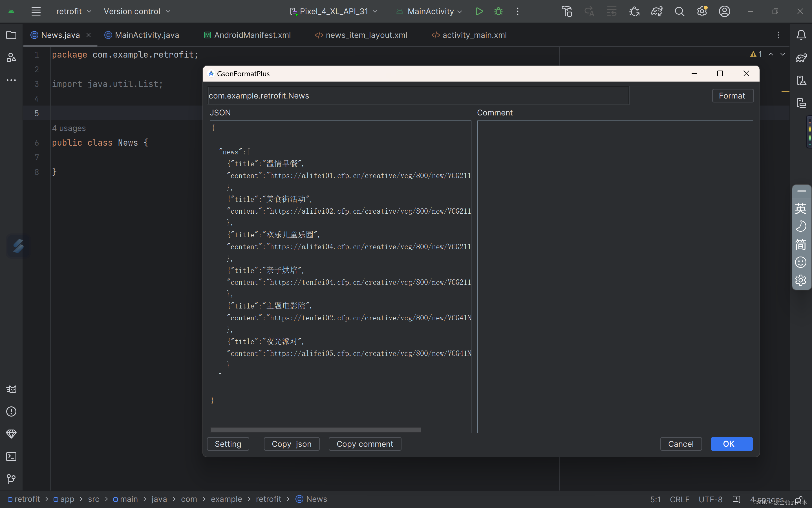Open the Resource Manager sidebar icon

11,58
